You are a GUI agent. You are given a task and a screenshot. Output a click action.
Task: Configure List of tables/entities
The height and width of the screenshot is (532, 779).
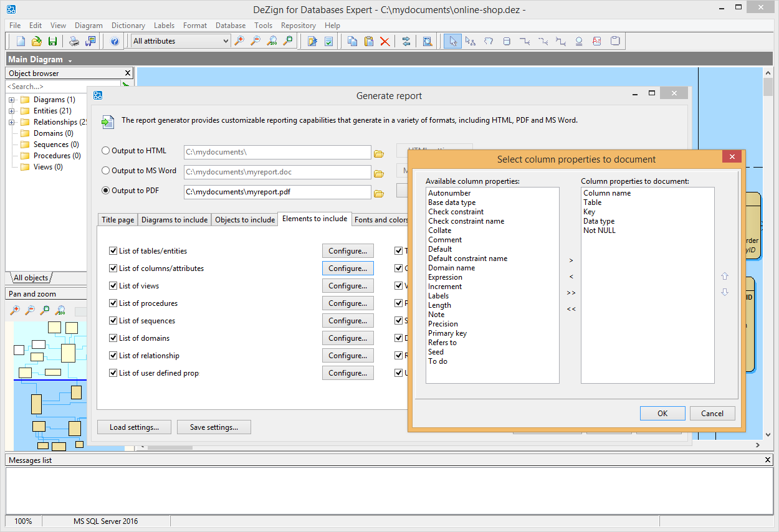pyautogui.click(x=348, y=251)
